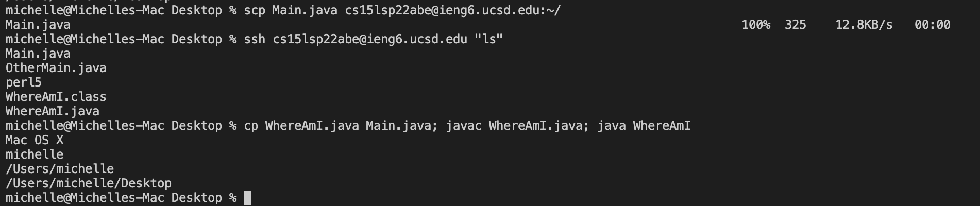The height and width of the screenshot is (206, 980).
Task: Click Main.java in the scp progress line
Action: tap(38, 25)
